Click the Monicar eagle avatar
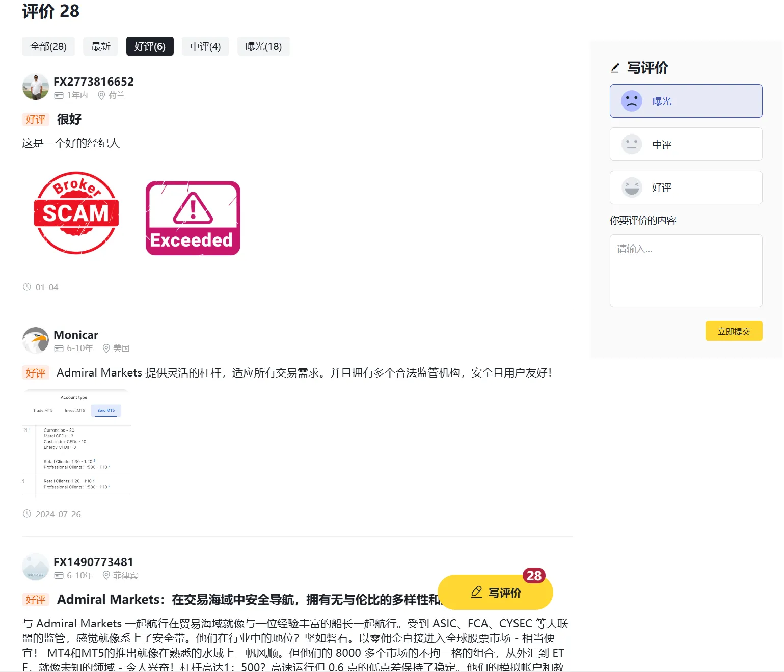The width and height of the screenshot is (784, 672). (x=36, y=340)
